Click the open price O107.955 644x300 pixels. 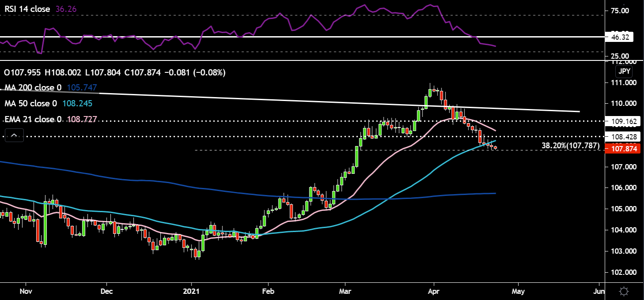(22, 72)
